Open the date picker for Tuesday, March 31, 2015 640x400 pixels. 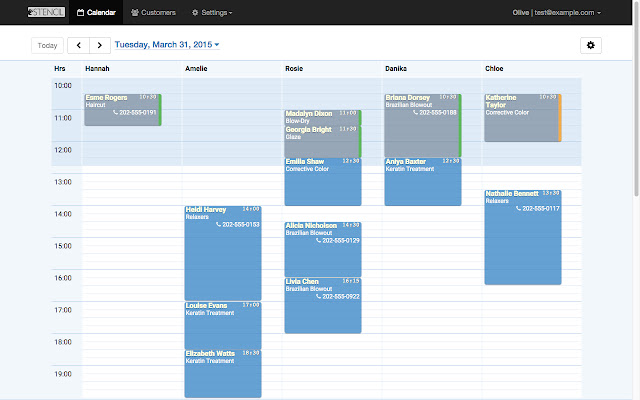[167, 44]
